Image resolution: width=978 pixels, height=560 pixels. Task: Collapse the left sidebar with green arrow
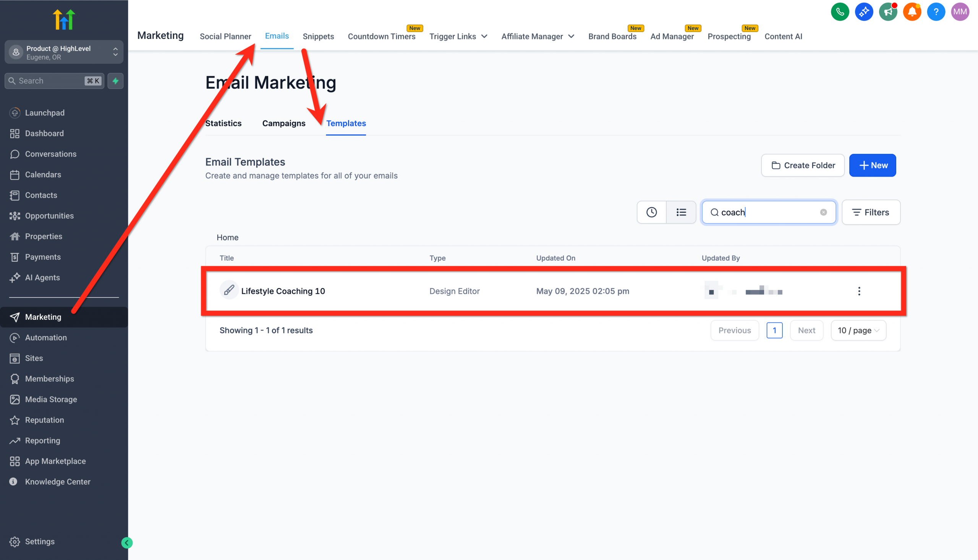tap(126, 543)
